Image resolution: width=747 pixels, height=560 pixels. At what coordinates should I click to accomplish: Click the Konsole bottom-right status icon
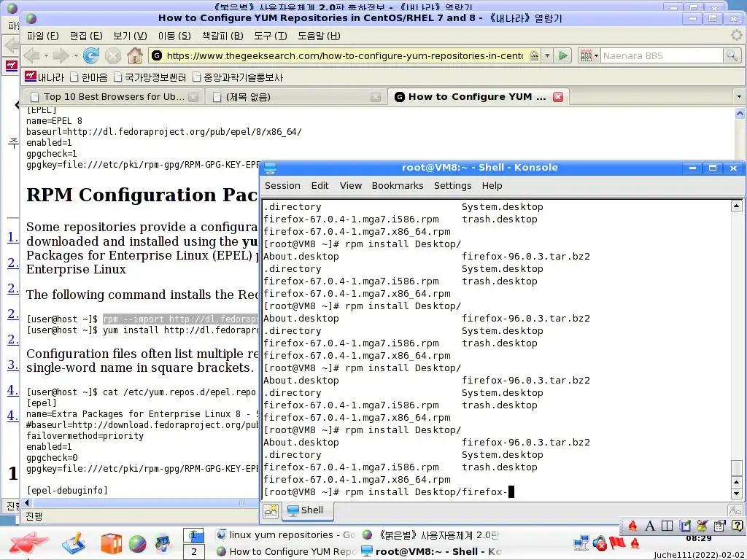(735, 510)
